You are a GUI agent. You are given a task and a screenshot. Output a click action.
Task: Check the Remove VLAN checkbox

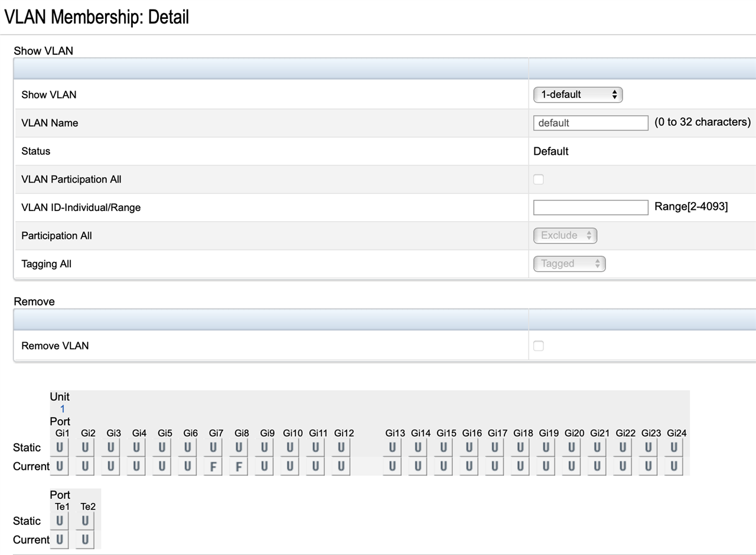[538, 346]
